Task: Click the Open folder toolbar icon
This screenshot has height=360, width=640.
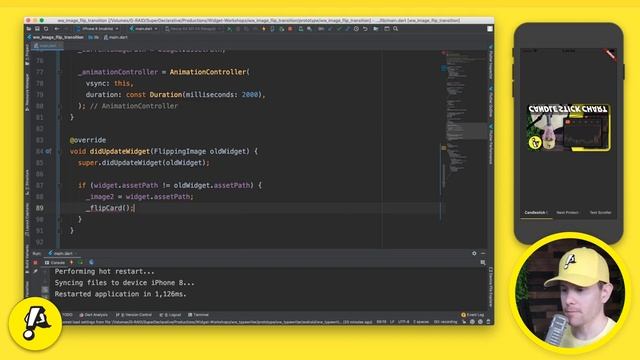Action: 29,29
